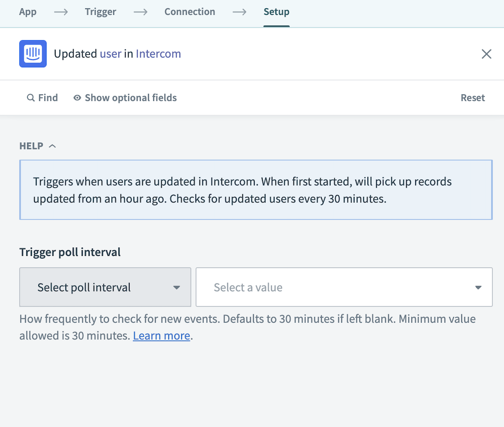
Task: Click the Intercom app logo icon
Action: tap(33, 54)
